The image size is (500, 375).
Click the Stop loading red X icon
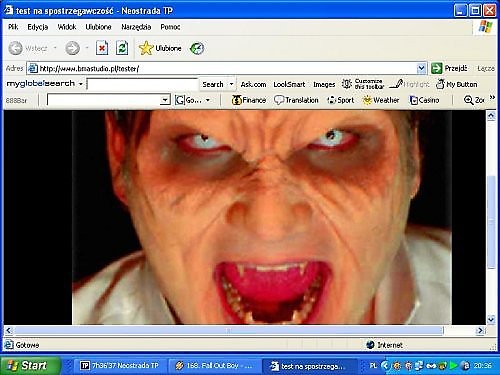[102, 48]
